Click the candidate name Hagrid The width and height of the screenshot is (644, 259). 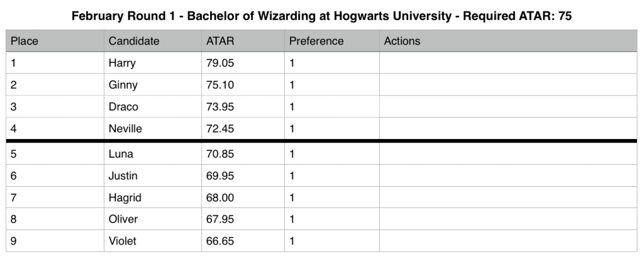(x=125, y=197)
